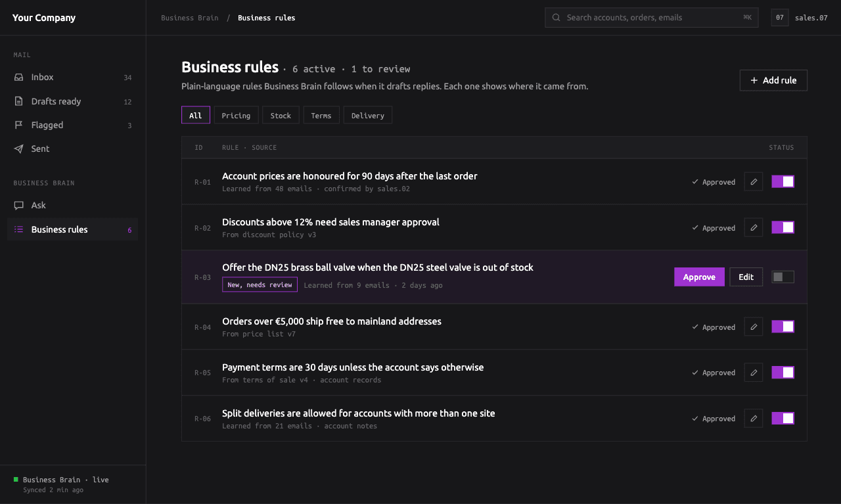
Task: Switch off the R-04 free shipping toggle
Action: click(783, 327)
